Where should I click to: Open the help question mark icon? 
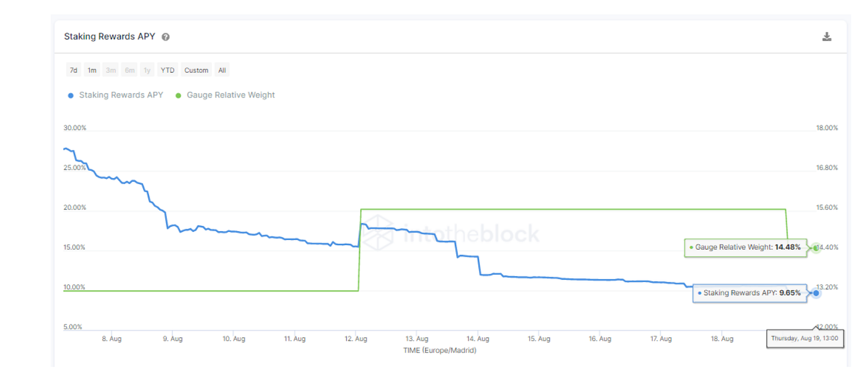(166, 37)
